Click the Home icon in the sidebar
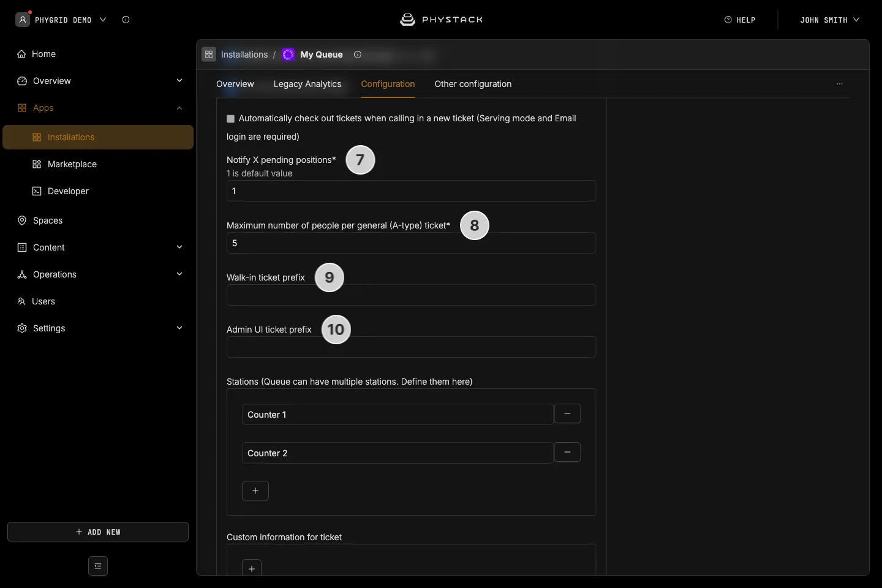Image resolution: width=882 pixels, height=588 pixels. (21, 54)
